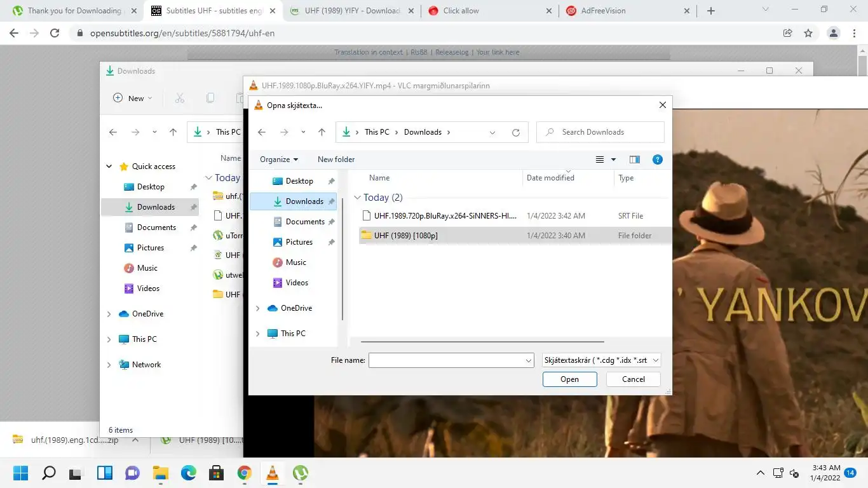Open the view options list icon in the dialog

click(x=599, y=159)
